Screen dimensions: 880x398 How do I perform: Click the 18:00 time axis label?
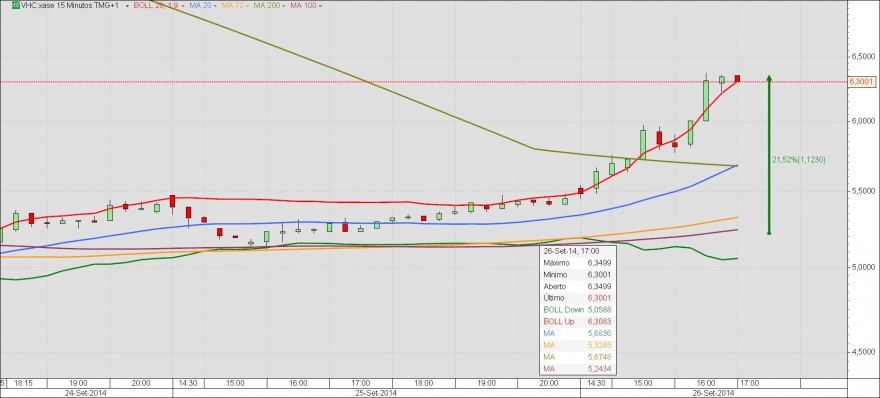coord(424,383)
